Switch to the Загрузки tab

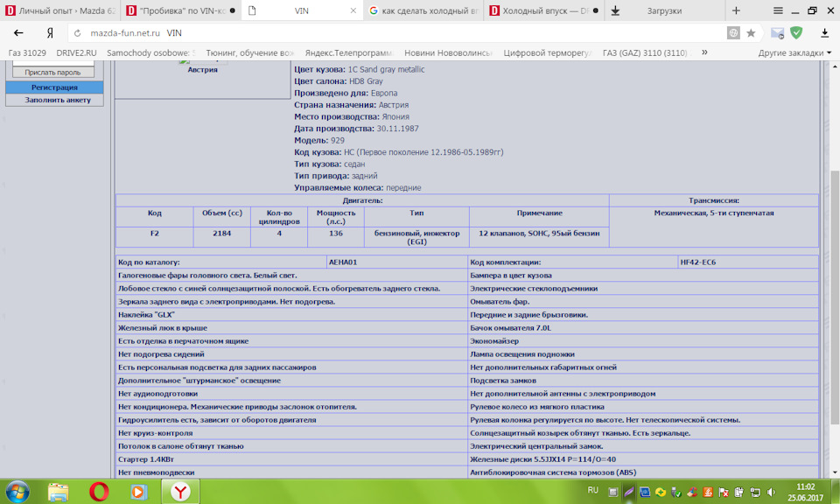click(x=664, y=10)
